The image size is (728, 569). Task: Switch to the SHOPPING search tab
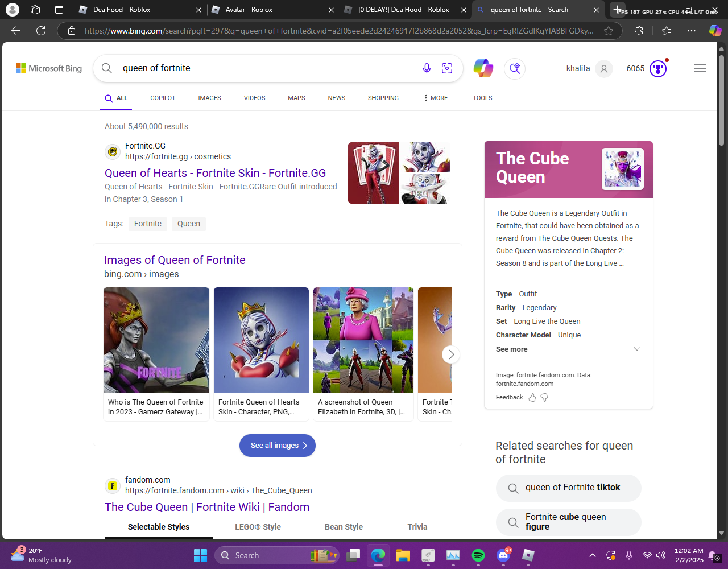383,98
